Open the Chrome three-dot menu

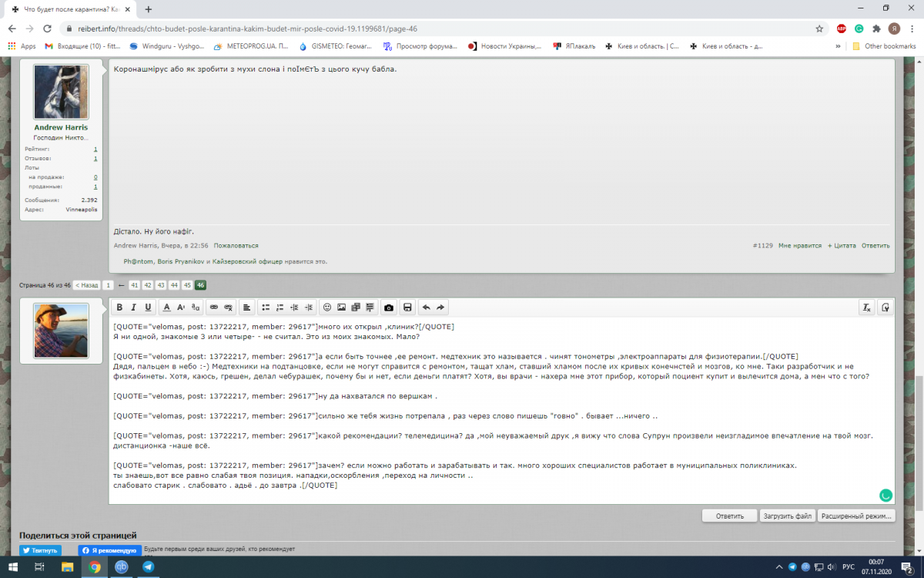(x=912, y=29)
